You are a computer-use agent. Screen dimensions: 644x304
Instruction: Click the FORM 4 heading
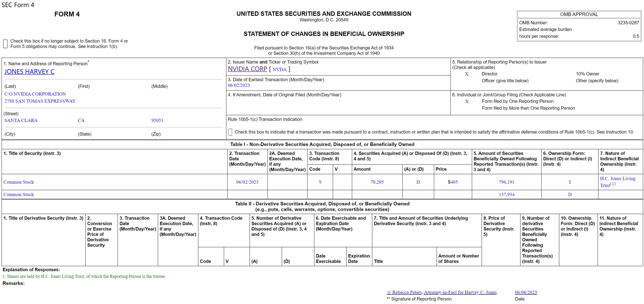tap(67, 14)
